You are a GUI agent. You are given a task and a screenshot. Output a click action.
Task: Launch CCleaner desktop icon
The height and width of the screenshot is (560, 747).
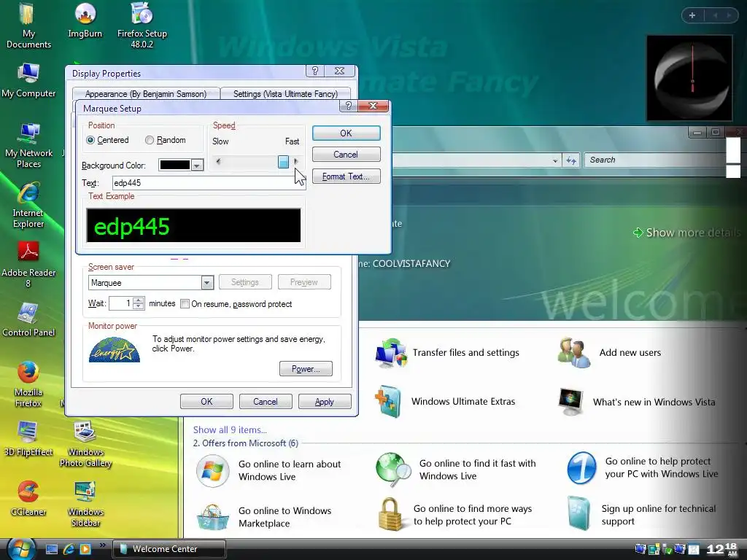[x=28, y=499]
